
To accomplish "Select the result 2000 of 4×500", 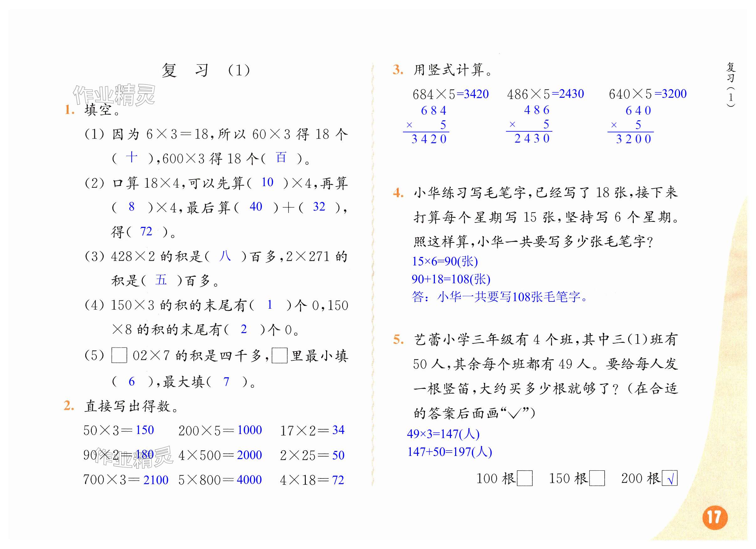I will 249,455.
